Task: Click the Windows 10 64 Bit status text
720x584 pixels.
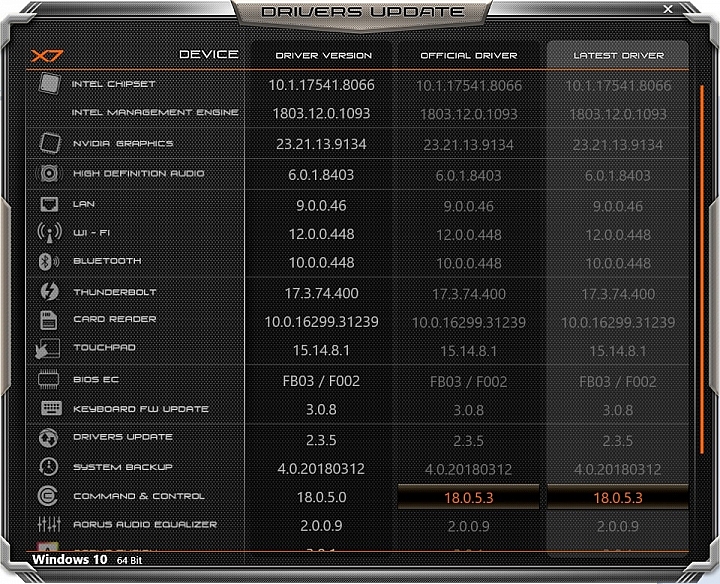Action: (x=87, y=559)
